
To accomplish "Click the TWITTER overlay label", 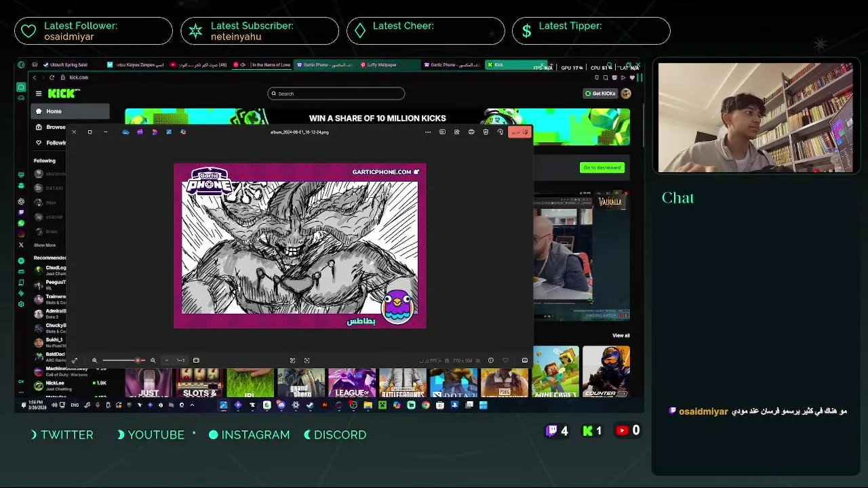I will [x=67, y=434].
